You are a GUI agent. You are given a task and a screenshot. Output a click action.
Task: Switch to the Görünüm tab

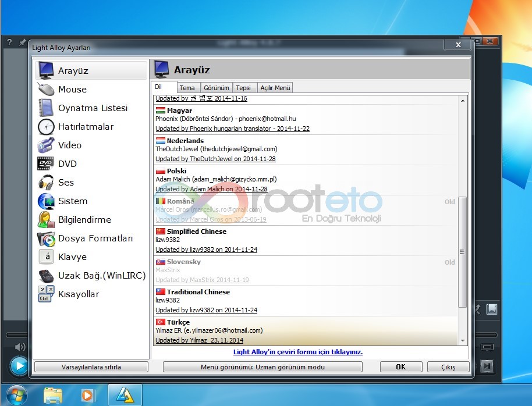217,88
